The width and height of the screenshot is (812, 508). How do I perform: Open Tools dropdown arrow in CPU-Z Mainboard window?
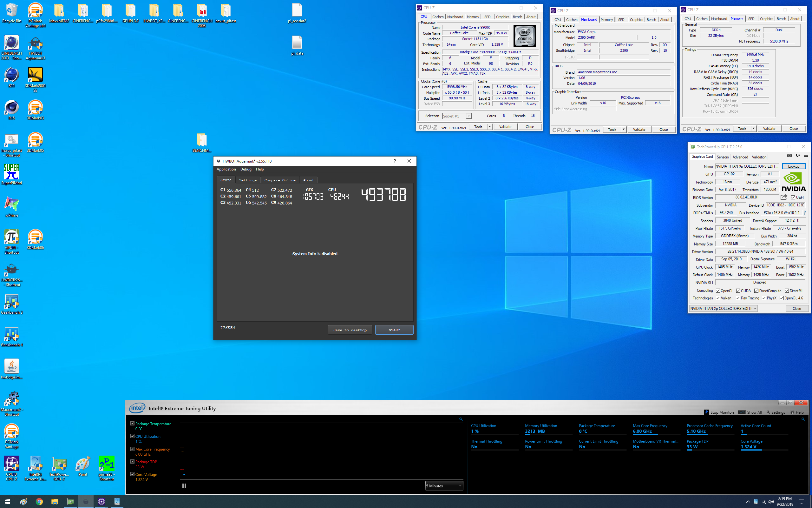(x=623, y=129)
